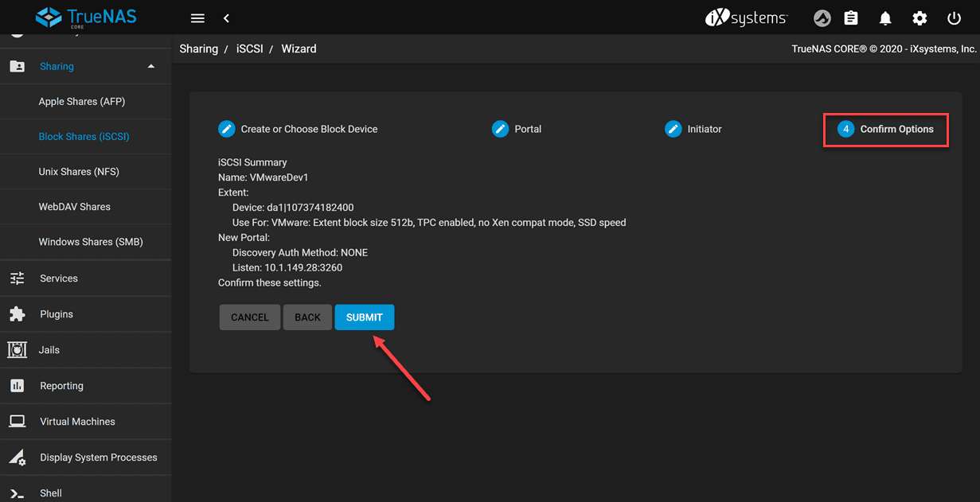Collapse sidebar with the left chevron
This screenshot has height=502, width=980.
click(x=226, y=18)
